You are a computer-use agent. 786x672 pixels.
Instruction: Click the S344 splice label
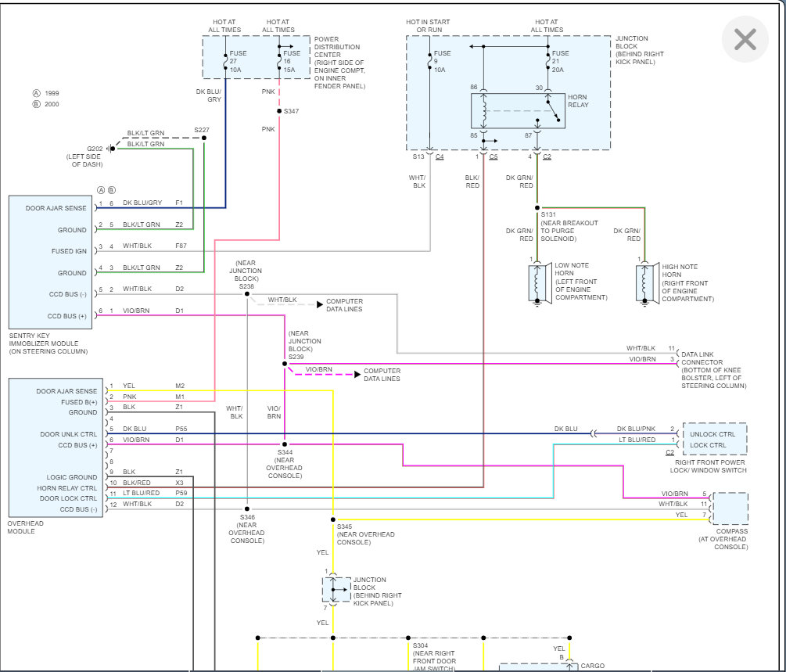(285, 452)
